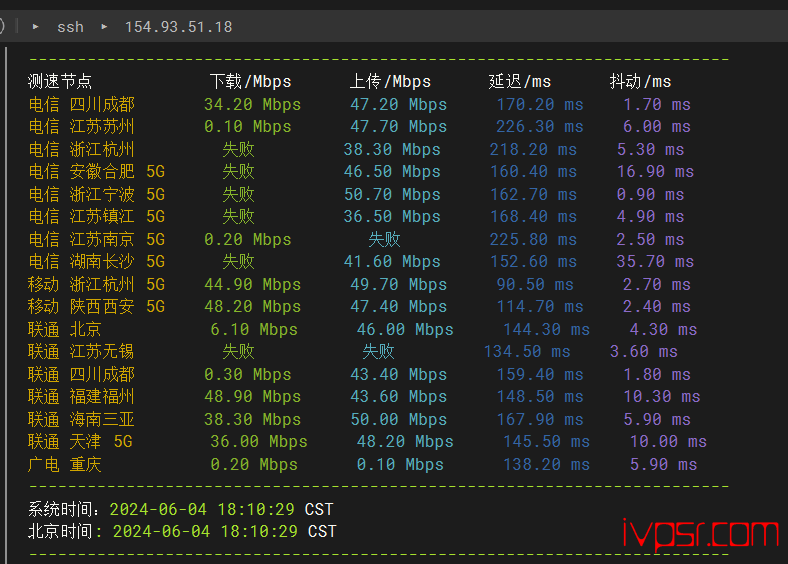Click the ssh breadcrumb segment
Image resolution: width=788 pixels, height=564 pixels.
coord(70,27)
